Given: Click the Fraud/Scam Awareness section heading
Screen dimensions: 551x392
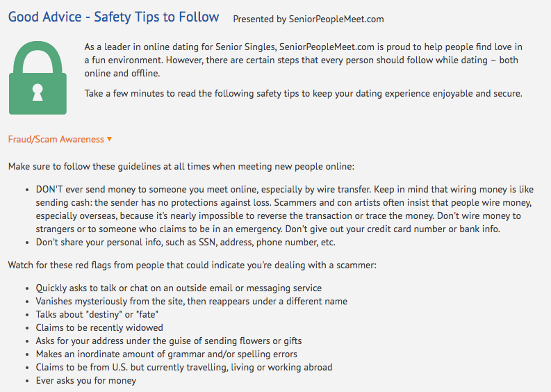Looking at the screenshot, I should click(56, 139).
